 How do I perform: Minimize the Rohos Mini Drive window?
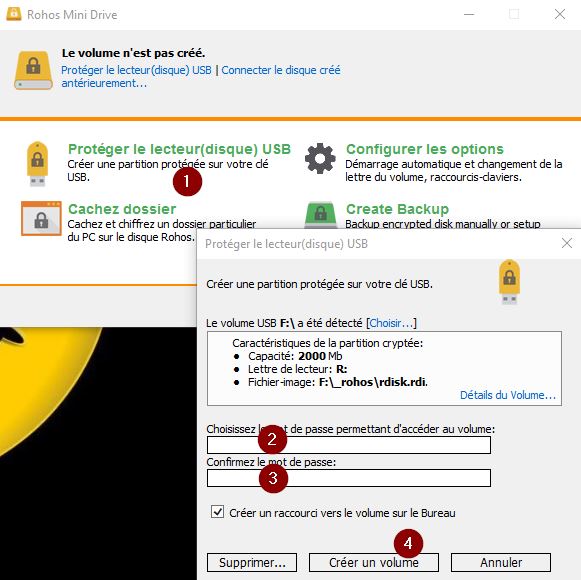coord(469,14)
